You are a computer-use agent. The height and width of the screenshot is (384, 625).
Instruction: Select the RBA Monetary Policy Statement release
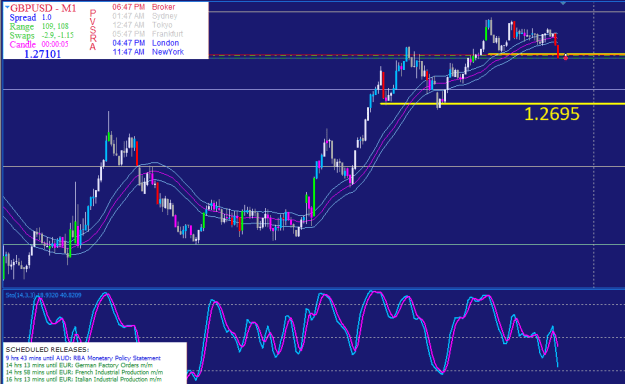pyautogui.click(x=83, y=358)
